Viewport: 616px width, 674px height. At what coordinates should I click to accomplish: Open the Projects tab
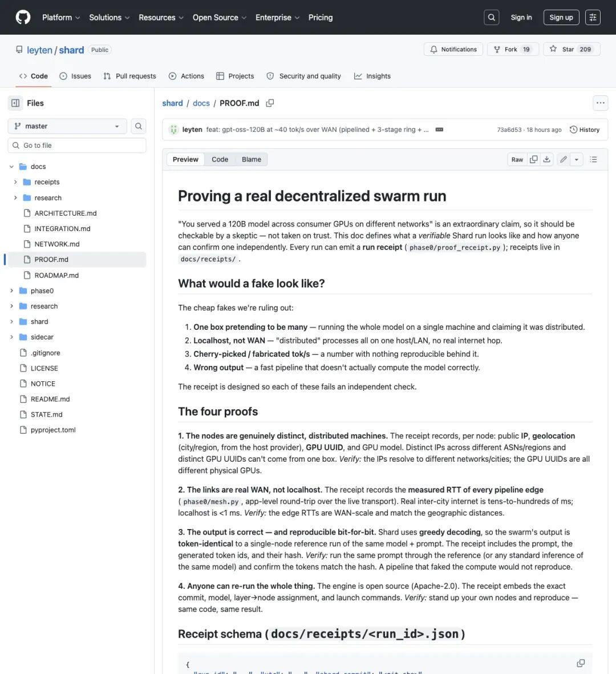(x=235, y=76)
